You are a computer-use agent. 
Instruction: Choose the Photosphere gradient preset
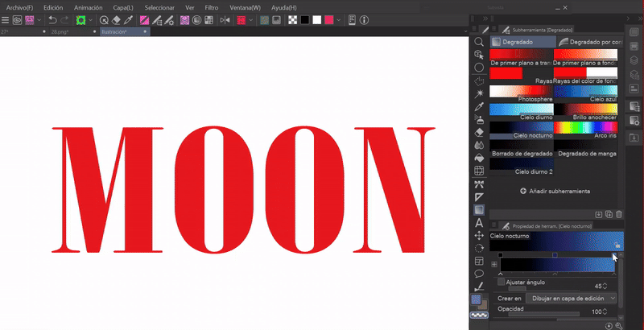521,93
